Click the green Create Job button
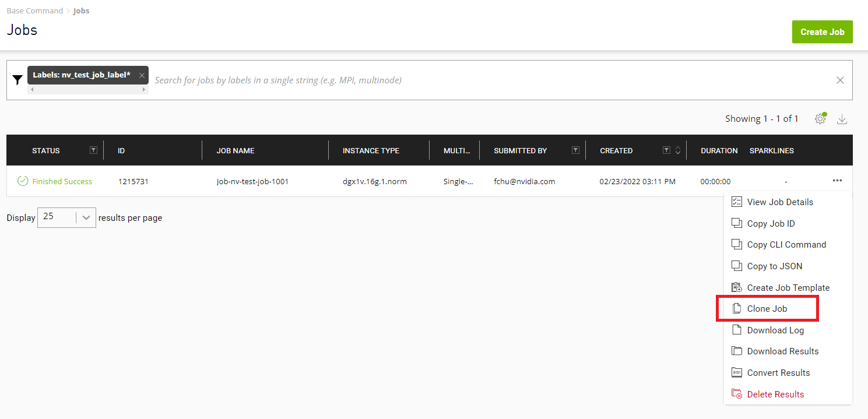868x419 pixels. pyautogui.click(x=822, y=32)
